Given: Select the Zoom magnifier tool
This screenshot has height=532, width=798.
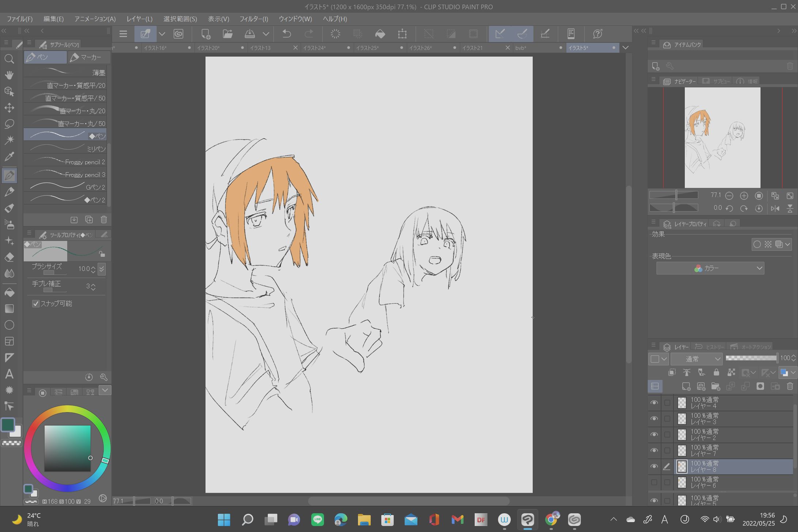Looking at the screenshot, I should 9,59.
